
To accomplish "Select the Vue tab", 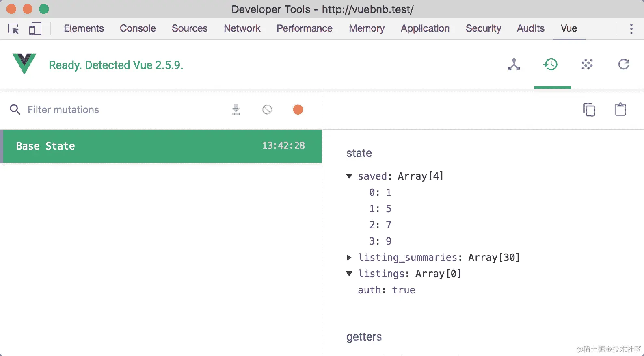I will 569,28.
